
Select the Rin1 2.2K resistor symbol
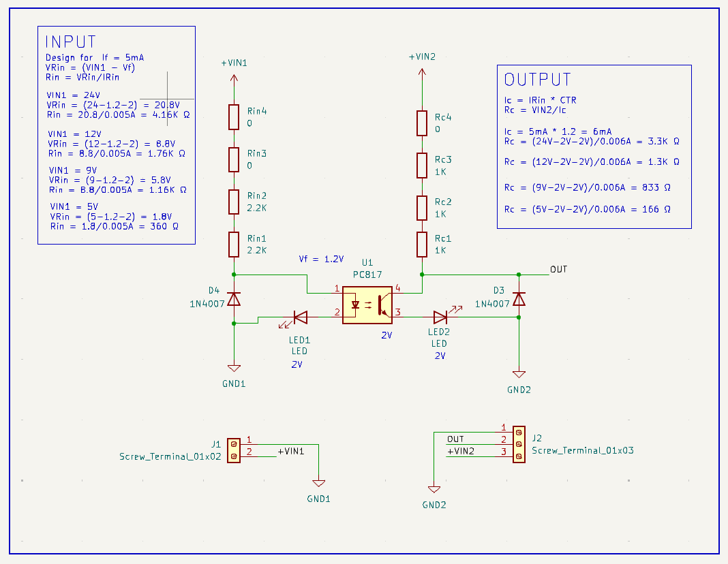coord(234,244)
